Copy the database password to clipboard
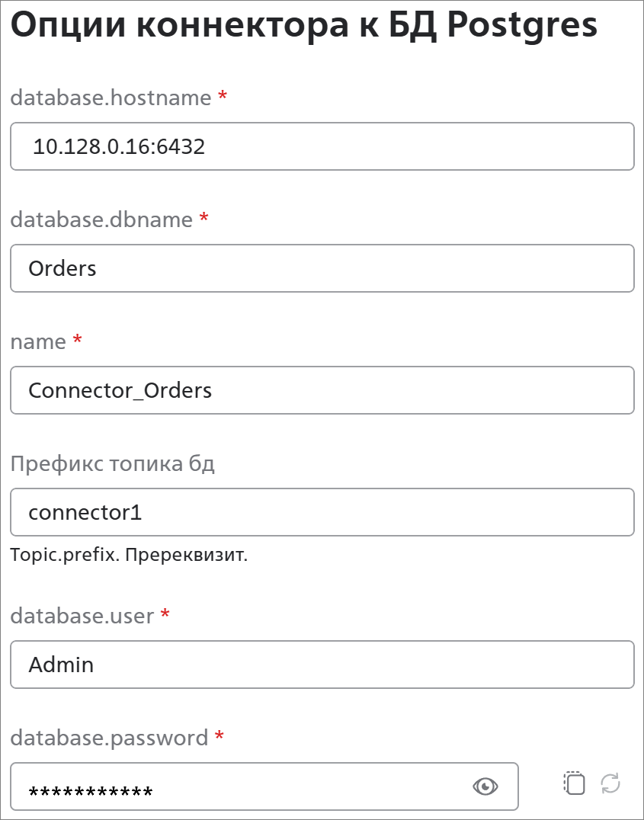 pyautogui.click(x=574, y=783)
